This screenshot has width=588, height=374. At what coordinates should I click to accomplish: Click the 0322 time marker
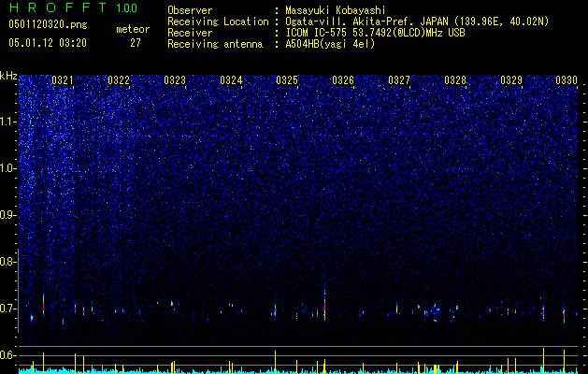[119, 80]
